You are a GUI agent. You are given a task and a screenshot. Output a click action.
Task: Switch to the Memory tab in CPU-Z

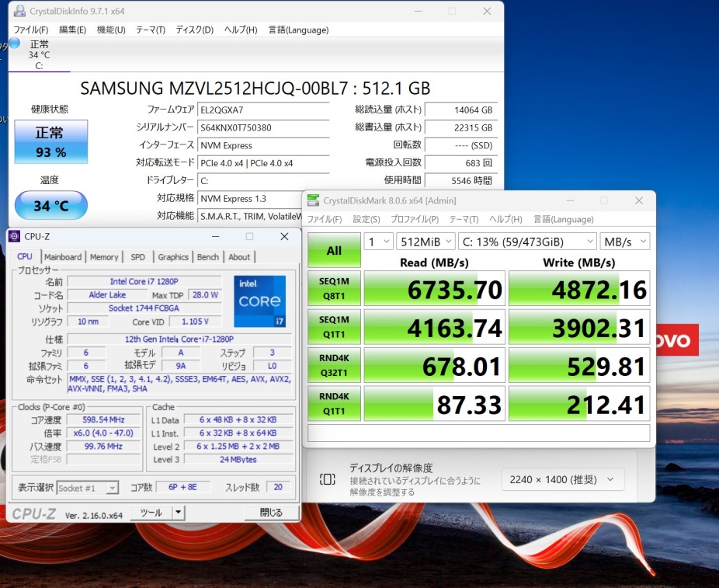[x=104, y=257]
